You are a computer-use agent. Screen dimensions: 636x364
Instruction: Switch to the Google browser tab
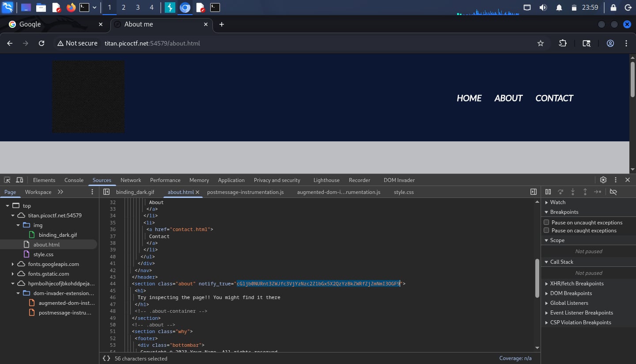(x=55, y=24)
